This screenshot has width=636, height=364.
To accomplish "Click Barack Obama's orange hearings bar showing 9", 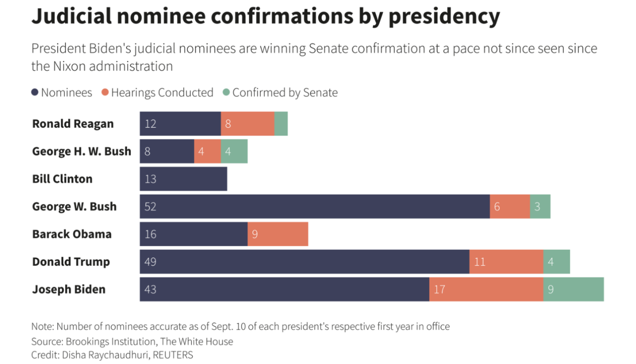I will (278, 234).
